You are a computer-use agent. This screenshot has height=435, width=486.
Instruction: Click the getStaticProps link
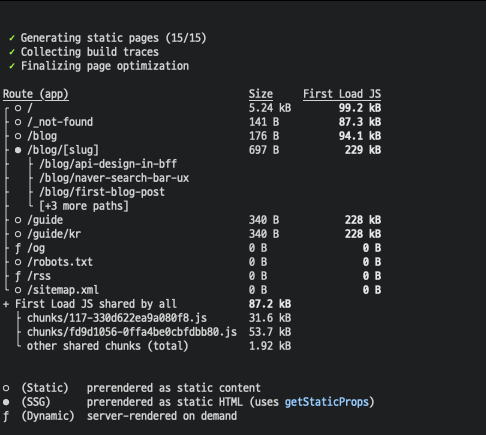point(327,402)
